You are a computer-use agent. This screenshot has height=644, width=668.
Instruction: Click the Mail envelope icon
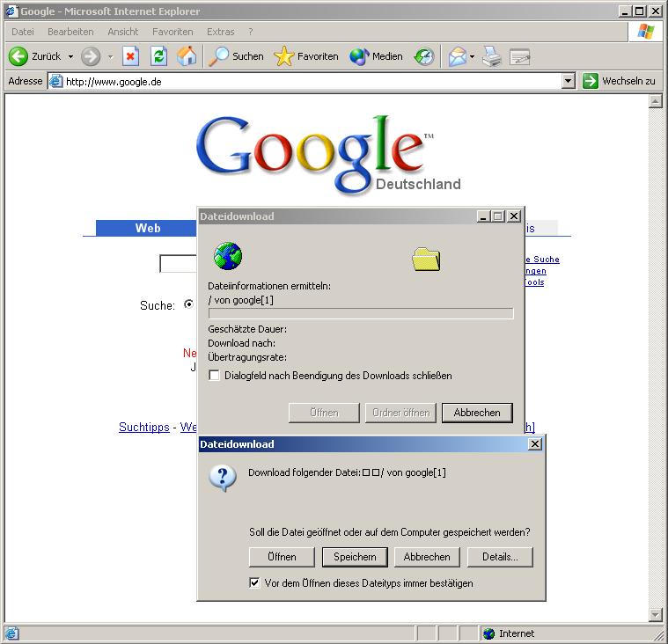457,56
